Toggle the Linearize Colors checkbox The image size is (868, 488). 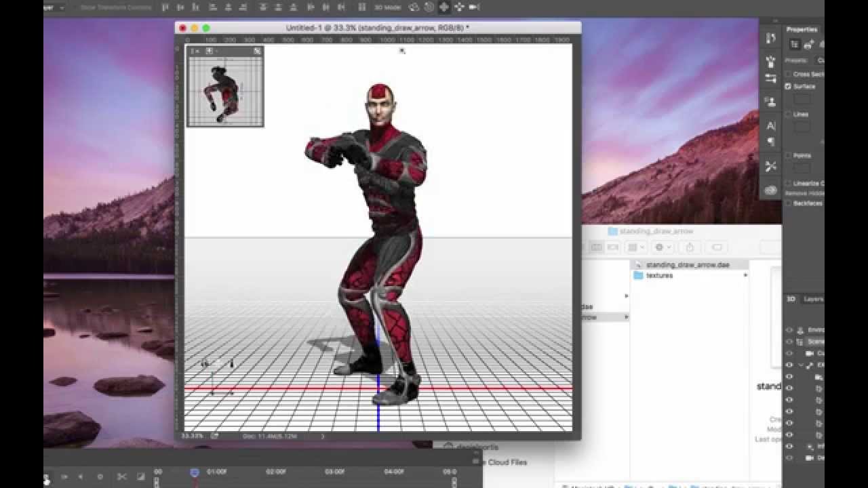tap(788, 183)
